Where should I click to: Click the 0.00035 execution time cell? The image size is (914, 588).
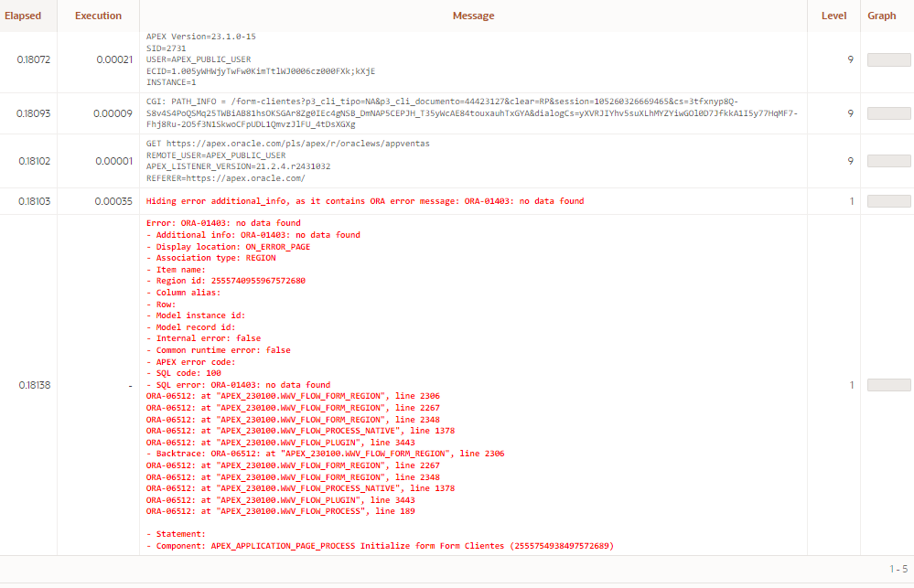click(114, 201)
